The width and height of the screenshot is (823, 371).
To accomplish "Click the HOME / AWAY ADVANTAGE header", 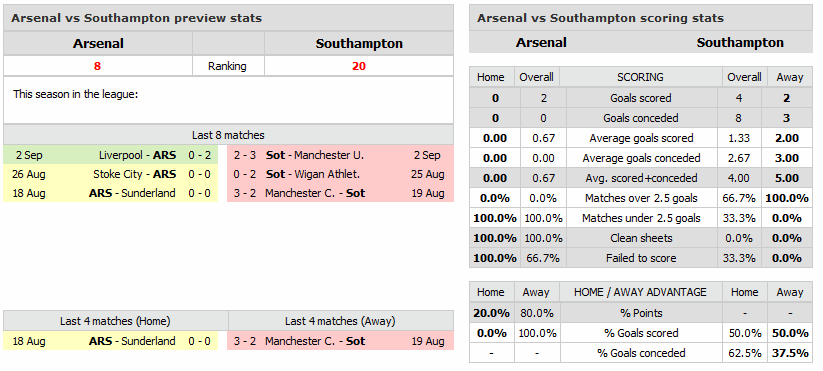I will [640, 292].
